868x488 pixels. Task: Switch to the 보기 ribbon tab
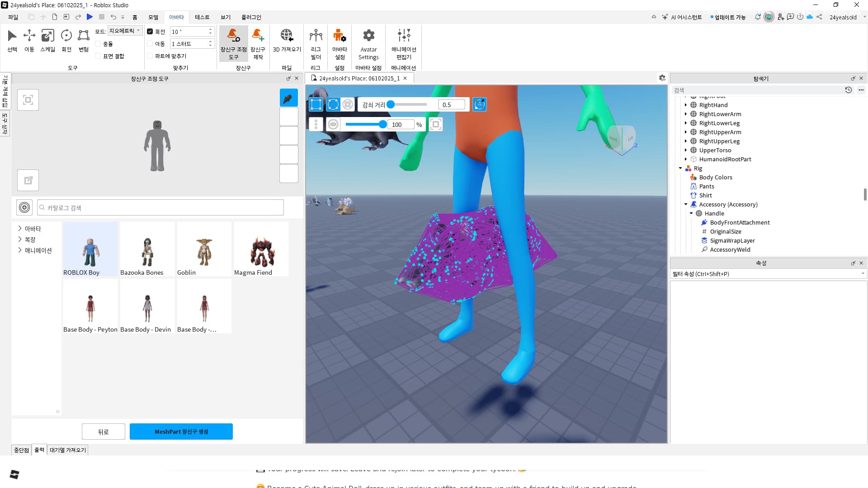pos(226,17)
